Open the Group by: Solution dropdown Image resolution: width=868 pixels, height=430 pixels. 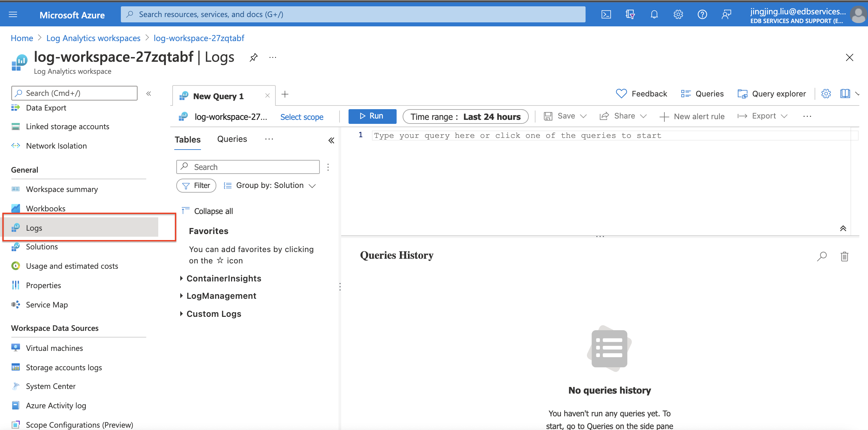(269, 186)
